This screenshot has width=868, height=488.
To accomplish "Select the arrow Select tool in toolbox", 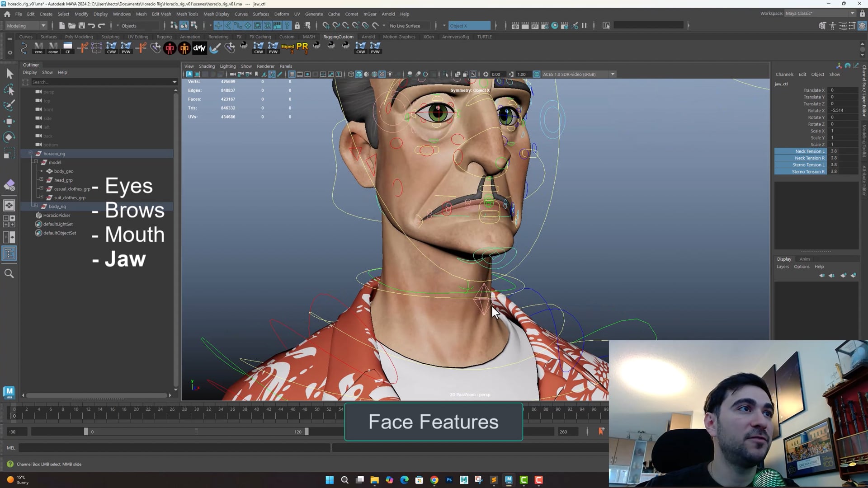I will point(9,74).
